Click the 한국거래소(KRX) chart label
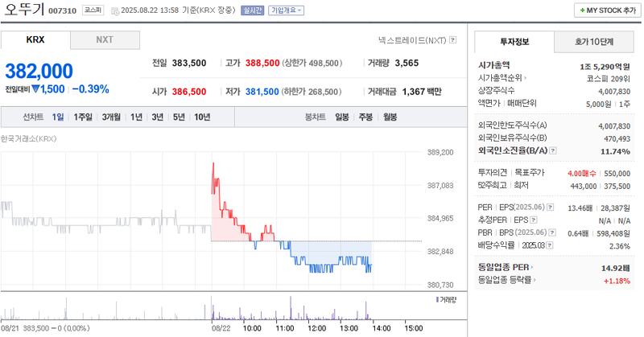 pyautogui.click(x=29, y=138)
